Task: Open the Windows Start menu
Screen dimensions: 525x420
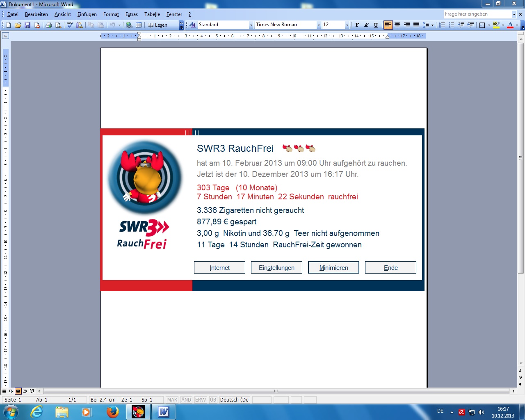Action: (11, 412)
